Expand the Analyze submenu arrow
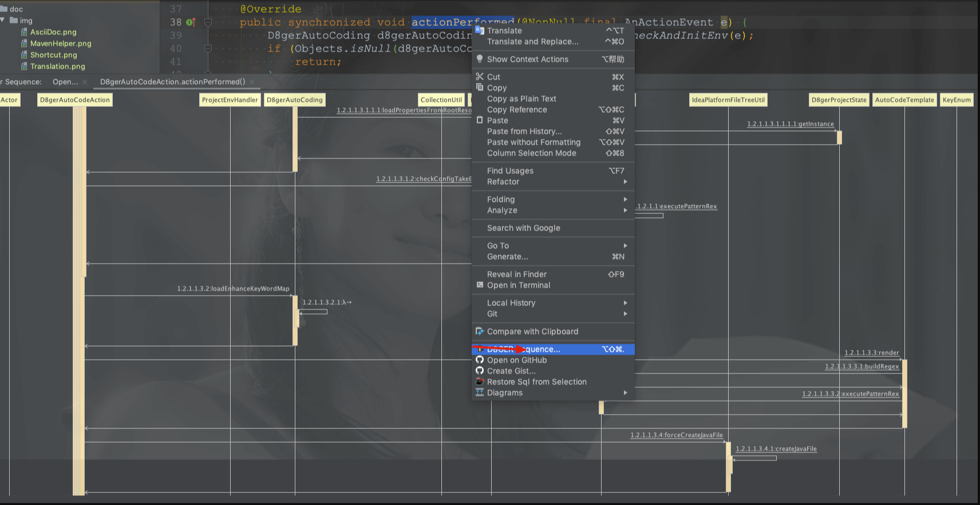Image resolution: width=980 pixels, height=505 pixels. [x=625, y=210]
